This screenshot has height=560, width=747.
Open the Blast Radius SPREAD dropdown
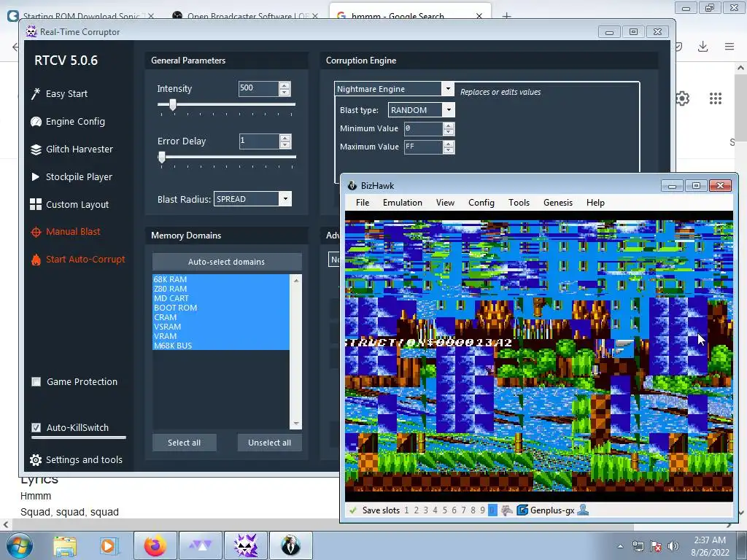[285, 199]
